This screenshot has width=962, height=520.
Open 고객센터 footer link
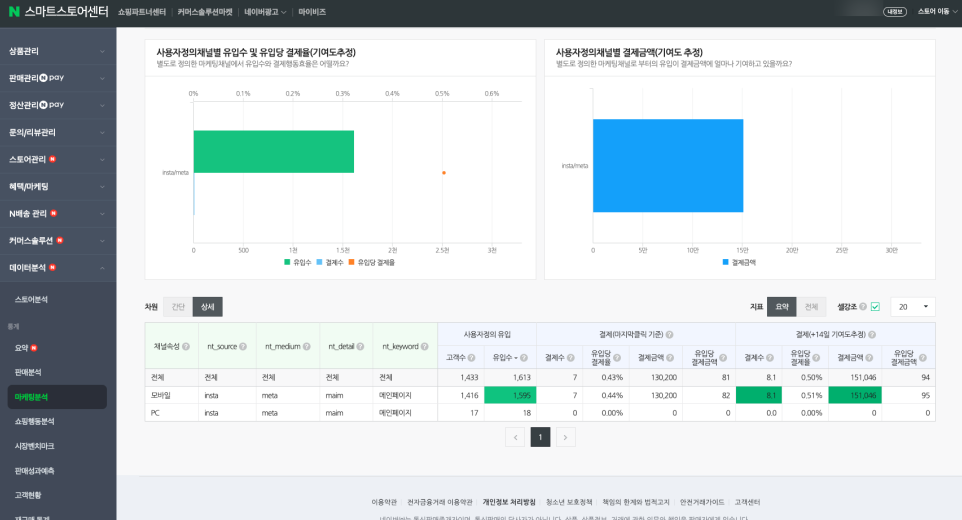(x=747, y=502)
